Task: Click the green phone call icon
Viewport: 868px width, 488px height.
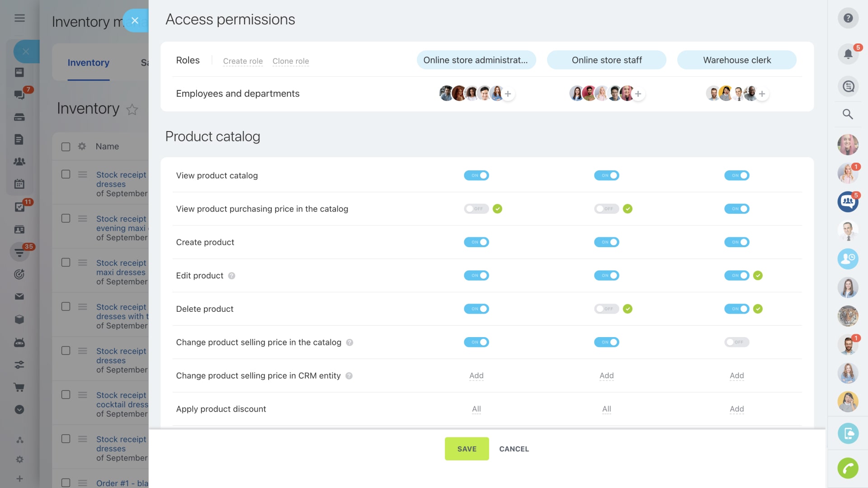Action: (x=848, y=468)
